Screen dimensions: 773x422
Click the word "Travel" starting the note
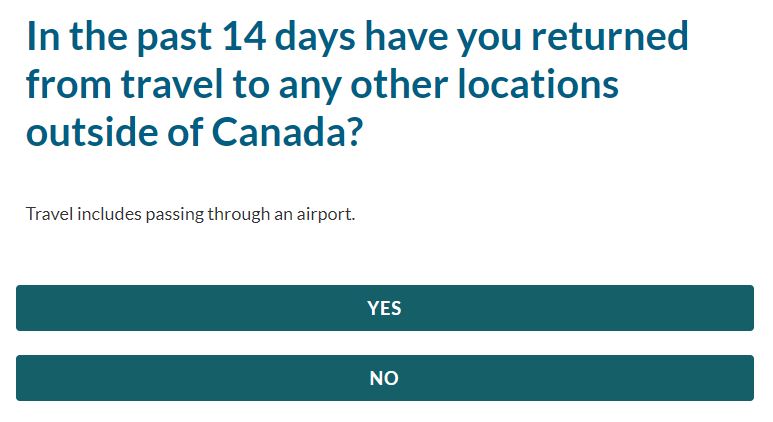click(x=47, y=215)
